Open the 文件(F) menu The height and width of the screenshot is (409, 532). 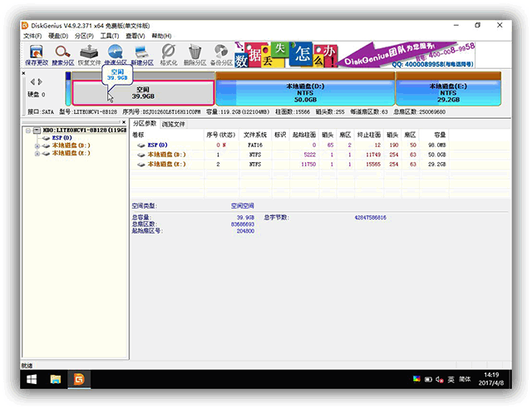32,36
